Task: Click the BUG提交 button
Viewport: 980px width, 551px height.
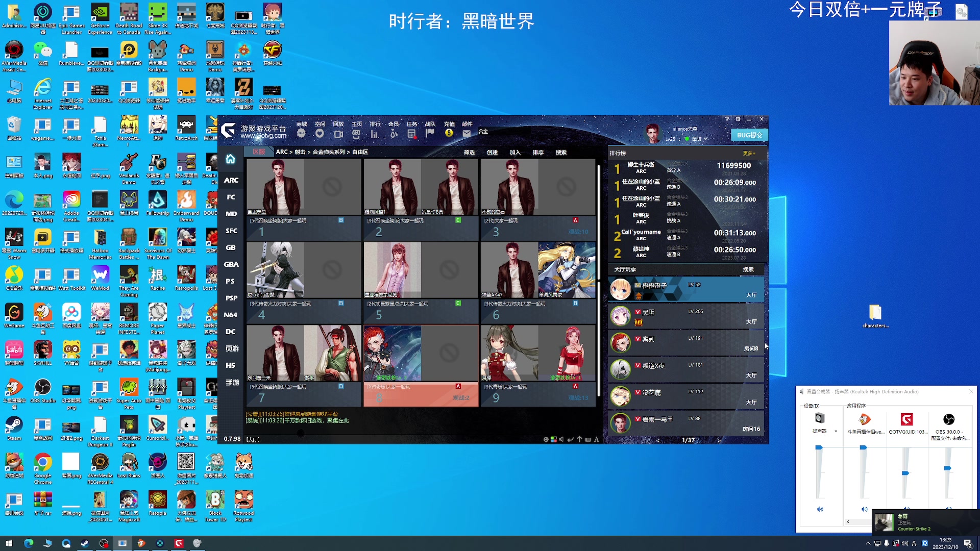Action: pos(749,135)
